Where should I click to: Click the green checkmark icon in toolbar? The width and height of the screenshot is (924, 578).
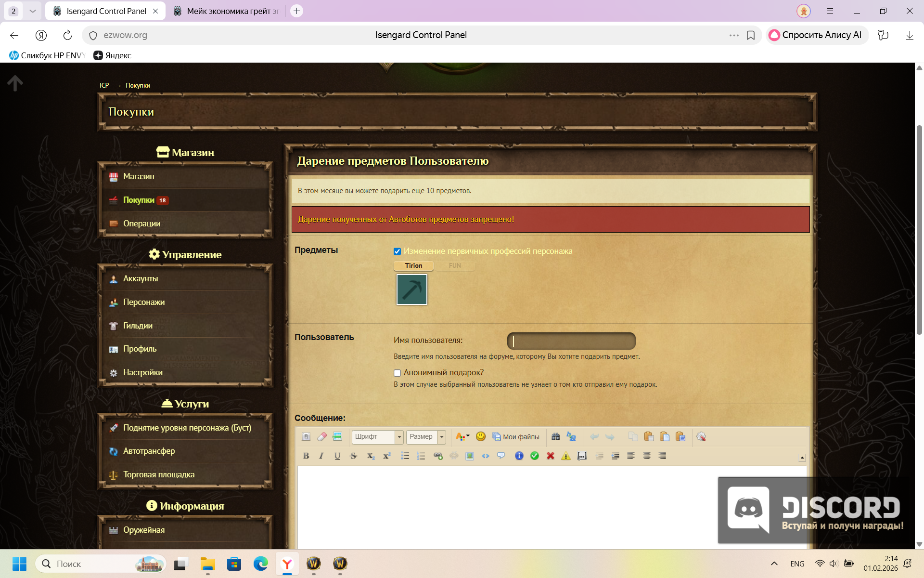(x=535, y=456)
